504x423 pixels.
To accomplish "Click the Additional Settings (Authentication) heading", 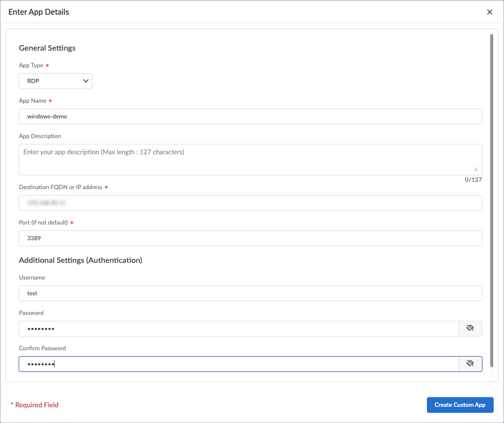I will pos(80,260).
